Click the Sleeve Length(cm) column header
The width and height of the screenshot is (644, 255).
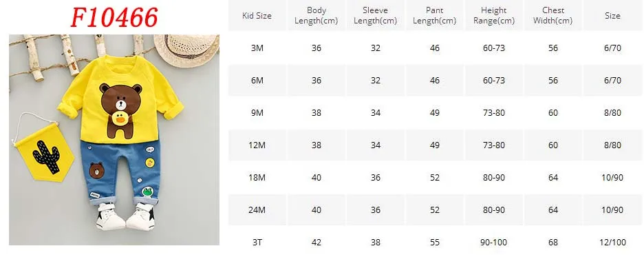click(376, 16)
